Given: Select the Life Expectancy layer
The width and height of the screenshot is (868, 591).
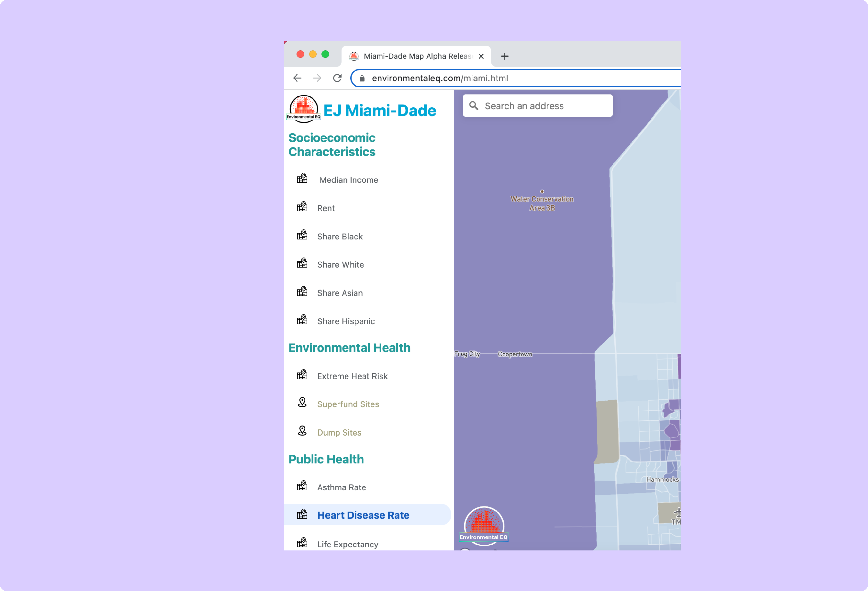Looking at the screenshot, I should [x=347, y=544].
